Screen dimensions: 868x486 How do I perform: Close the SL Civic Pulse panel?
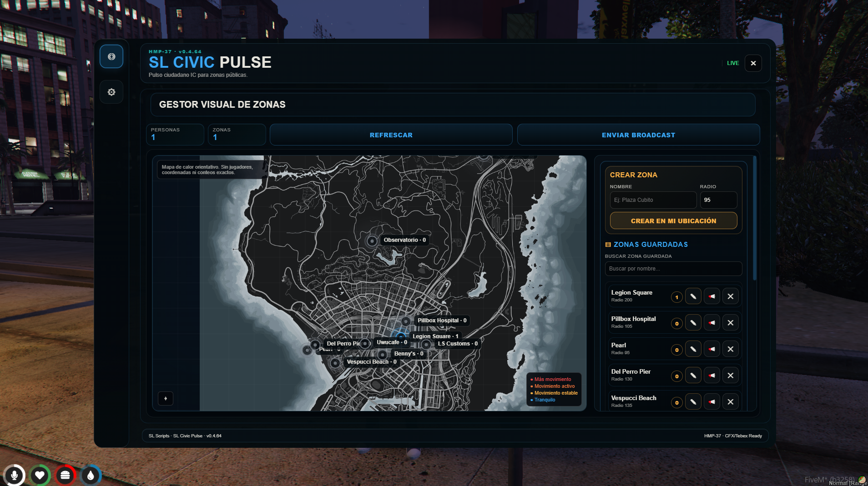[753, 63]
